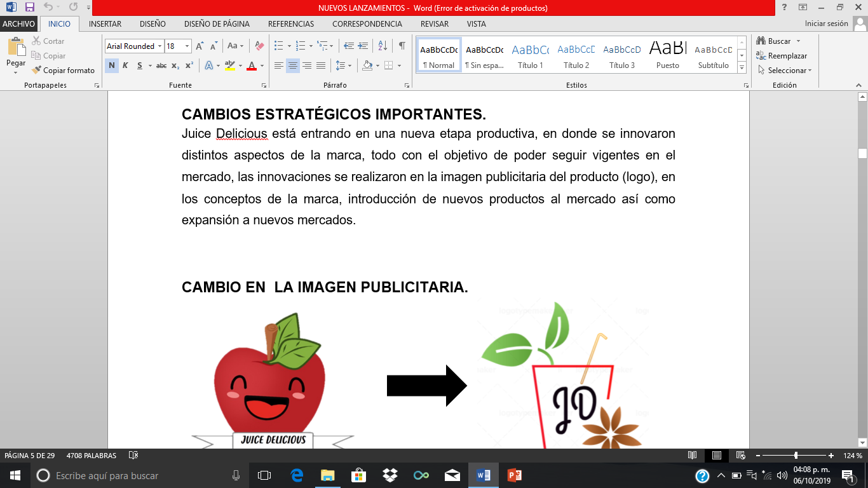Toggle subscript formatting
868x488 pixels.
click(175, 65)
